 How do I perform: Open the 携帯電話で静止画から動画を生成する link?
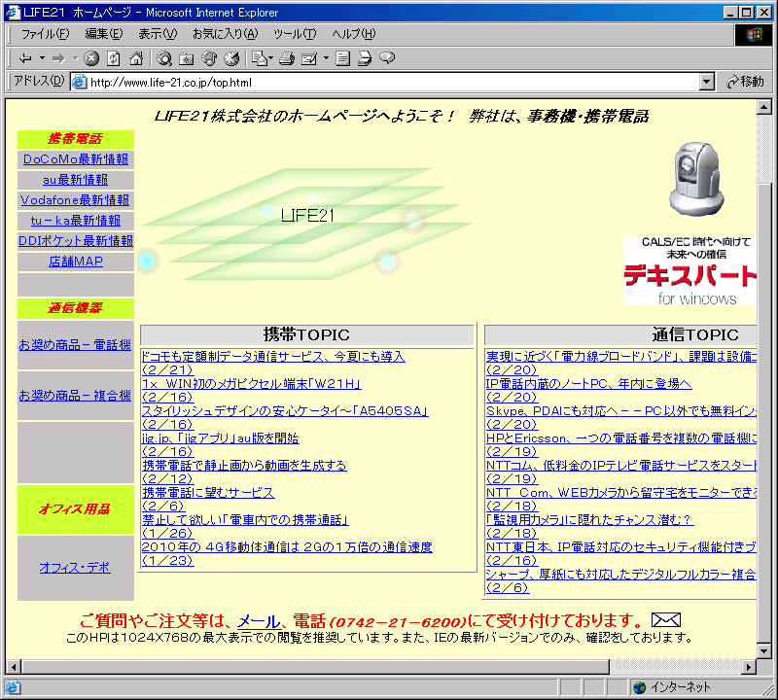tap(245, 466)
